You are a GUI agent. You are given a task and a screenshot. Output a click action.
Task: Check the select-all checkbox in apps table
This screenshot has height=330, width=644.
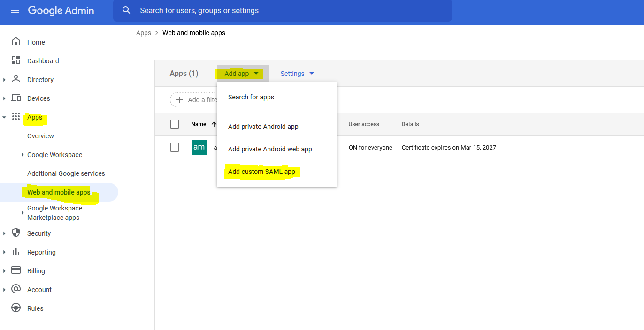coord(175,124)
